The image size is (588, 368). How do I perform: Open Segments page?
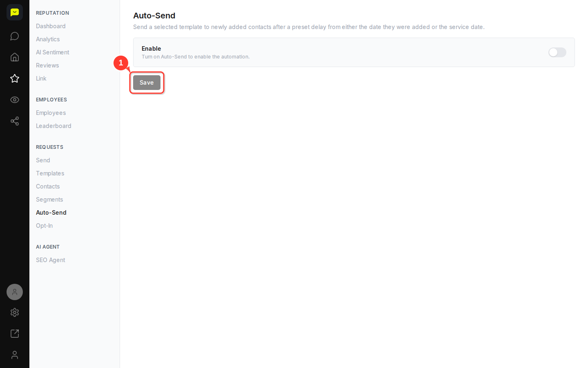[49, 200]
